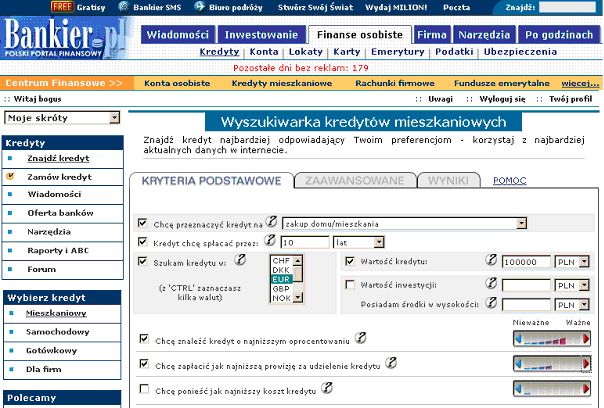Click help icon next to 'Wartość kredytu'
Image resolution: width=604 pixels, height=408 pixels.
point(490,261)
